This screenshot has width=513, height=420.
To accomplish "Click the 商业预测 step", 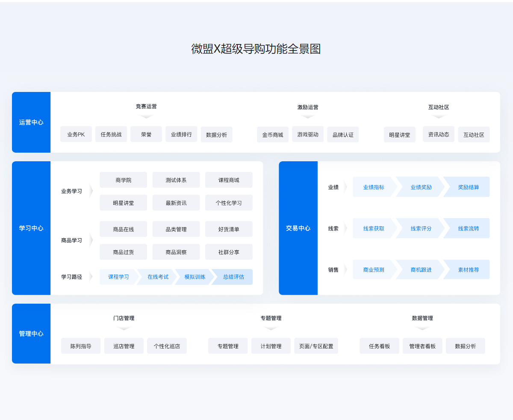I will [x=374, y=270].
